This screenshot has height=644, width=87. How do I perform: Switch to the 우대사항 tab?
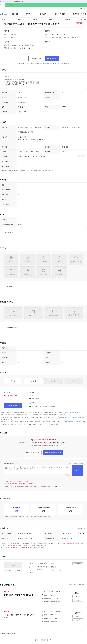coord(35,20)
